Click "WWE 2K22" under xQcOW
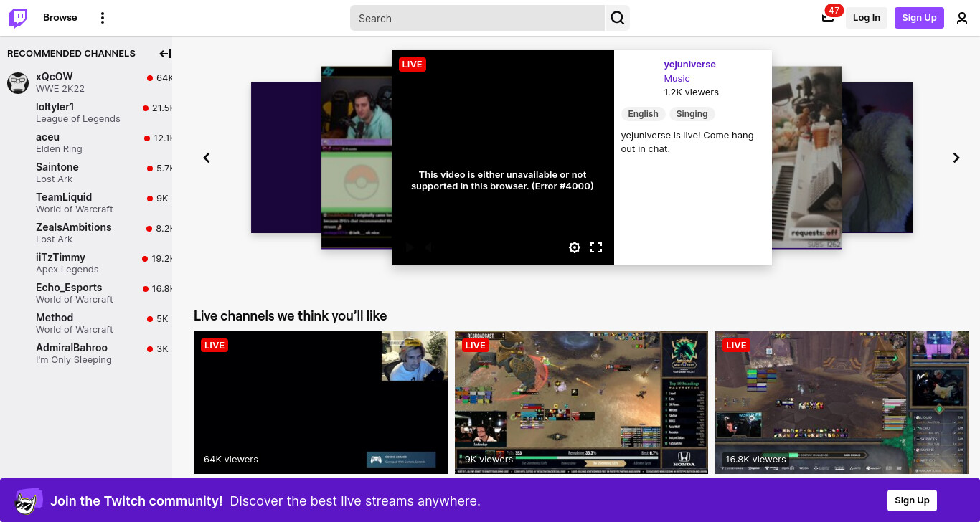980x522 pixels. (x=60, y=89)
